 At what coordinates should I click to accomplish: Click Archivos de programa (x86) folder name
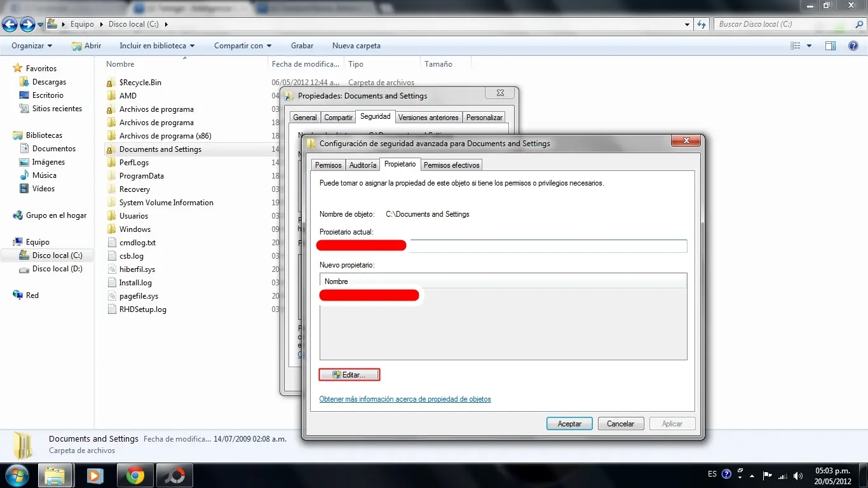[x=165, y=136]
